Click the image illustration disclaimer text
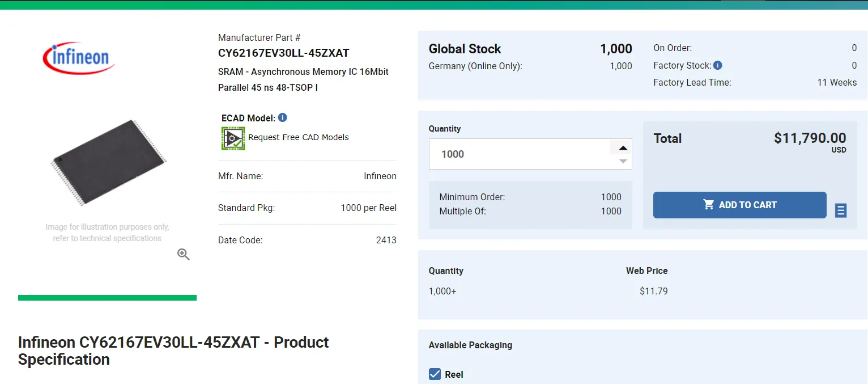The height and width of the screenshot is (384, 868). click(x=107, y=233)
